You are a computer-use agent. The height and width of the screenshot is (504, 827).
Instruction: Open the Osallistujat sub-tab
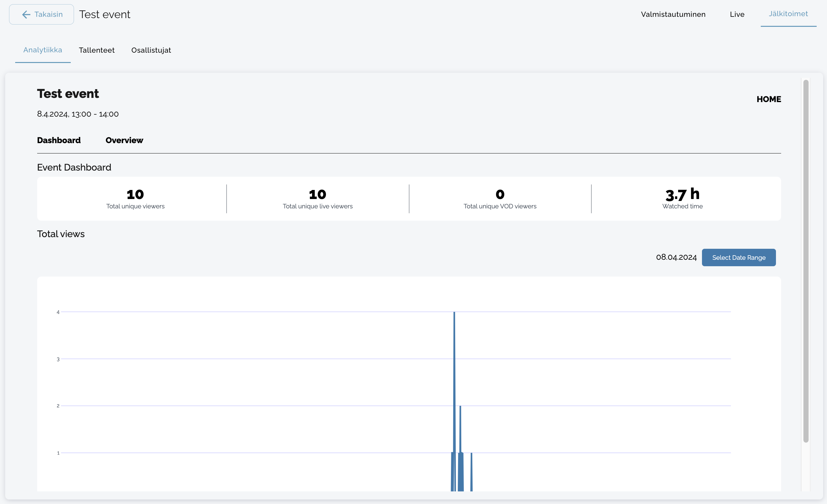click(x=151, y=50)
